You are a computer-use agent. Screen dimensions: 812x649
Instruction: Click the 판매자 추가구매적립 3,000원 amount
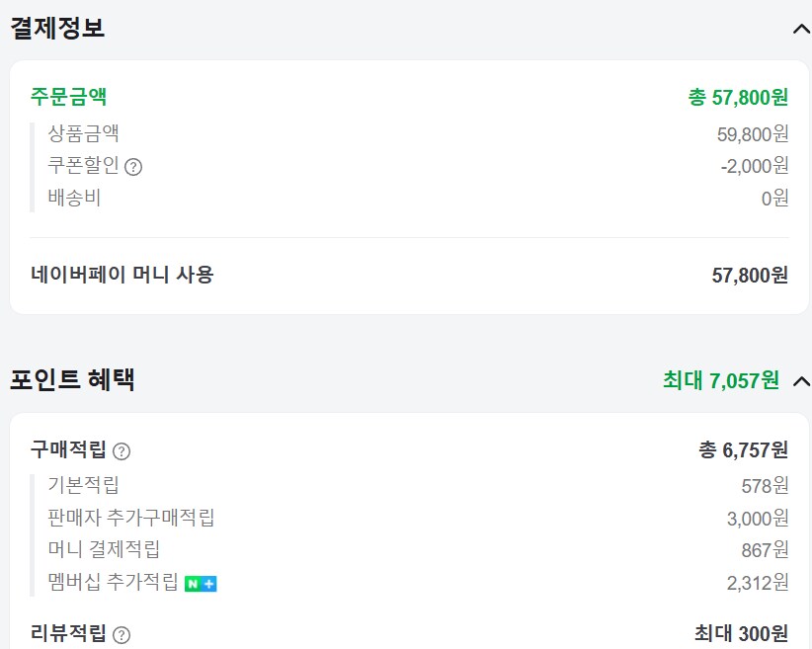pos(755,519)
